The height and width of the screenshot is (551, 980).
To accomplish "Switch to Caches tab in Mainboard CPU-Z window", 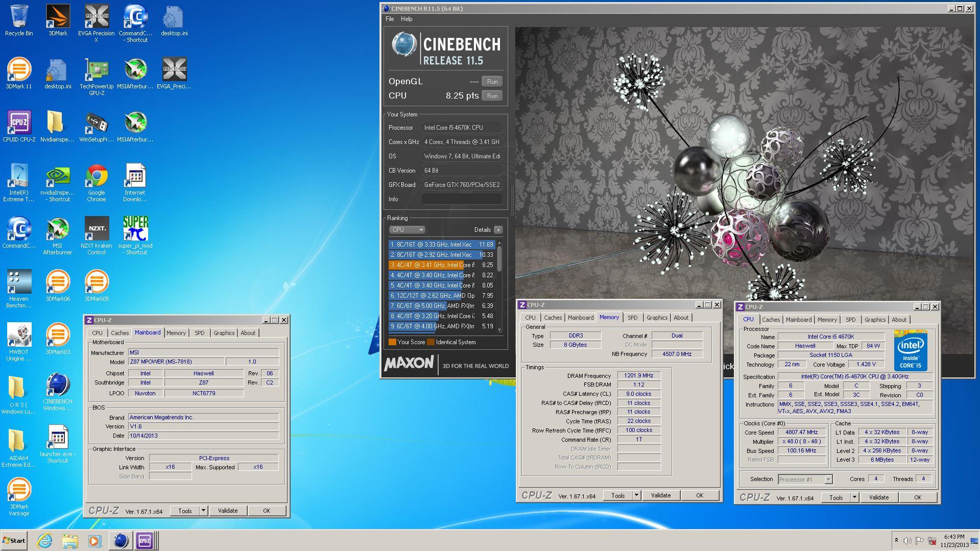I will tap(120, 333).
